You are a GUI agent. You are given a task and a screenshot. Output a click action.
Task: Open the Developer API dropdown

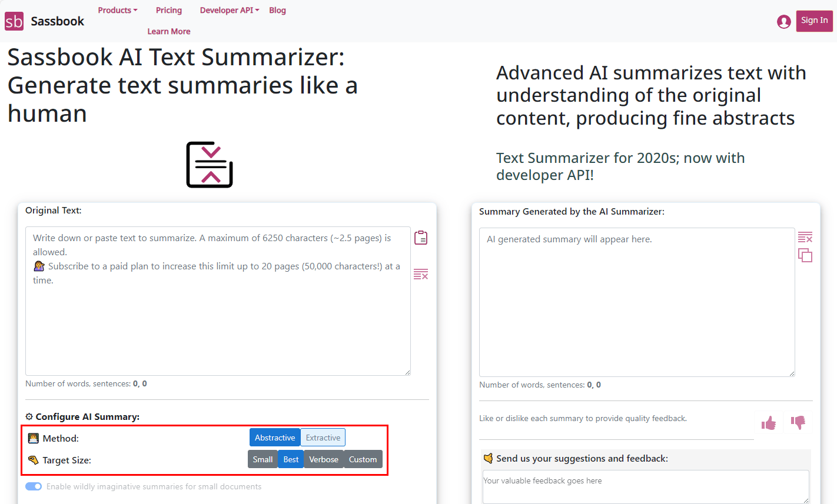coord(229,10)
